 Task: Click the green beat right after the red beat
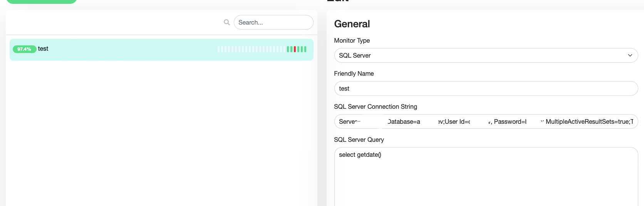coord(299,49)
